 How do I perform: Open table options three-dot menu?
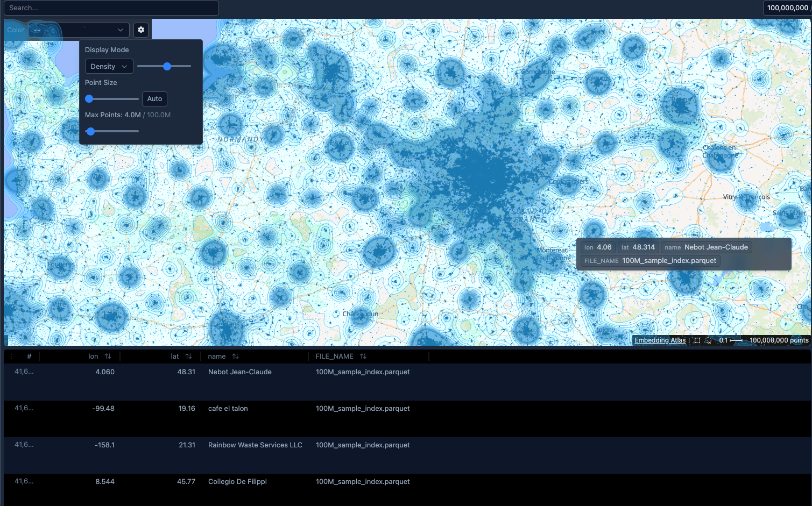pyautogui.click(x=11, y=357)
